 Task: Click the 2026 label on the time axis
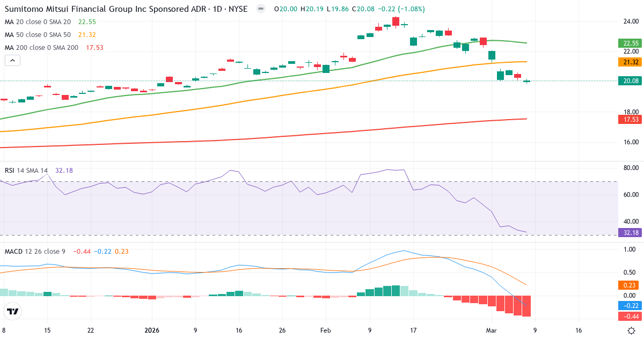point(152,330)
